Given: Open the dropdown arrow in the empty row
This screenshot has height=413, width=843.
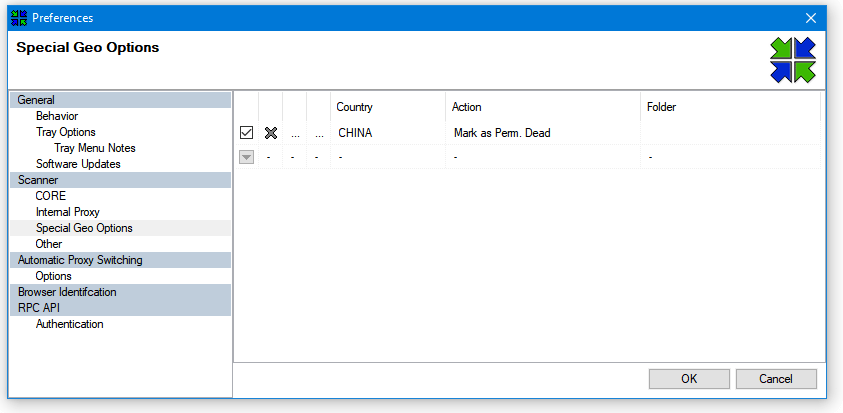Looking at the screenshot, I should 246,157.
